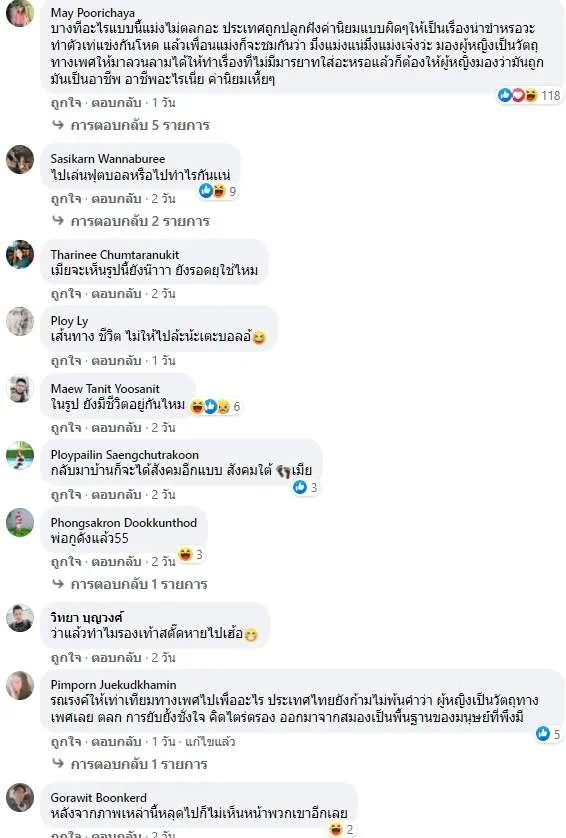Expand 5 replies under May Poorichaya's comment
The image size is (566, 838).
pyautogui.click(x=131, y=125)
